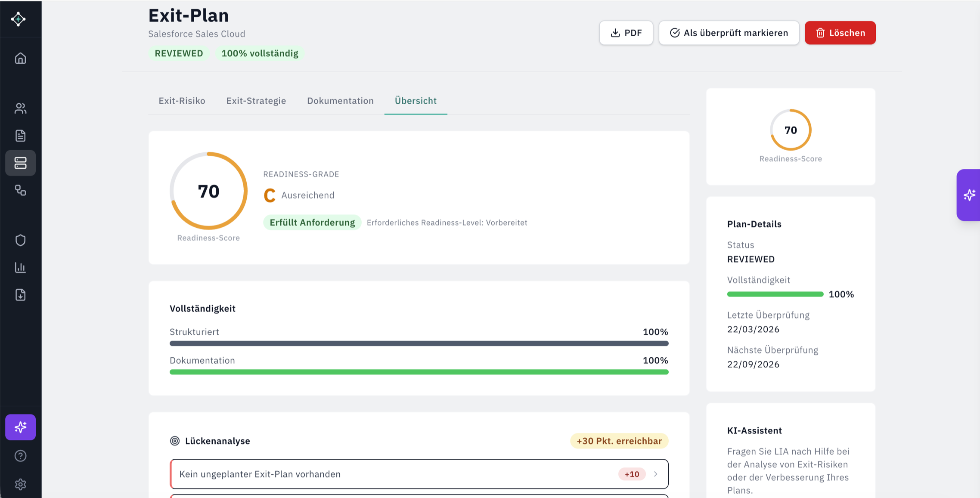The width and height of the screenshot is (980, 498).
Task: Expand 'Kein ungeplanter Exit-Plan vorhanden' chevron
Action: pos(655,474)
